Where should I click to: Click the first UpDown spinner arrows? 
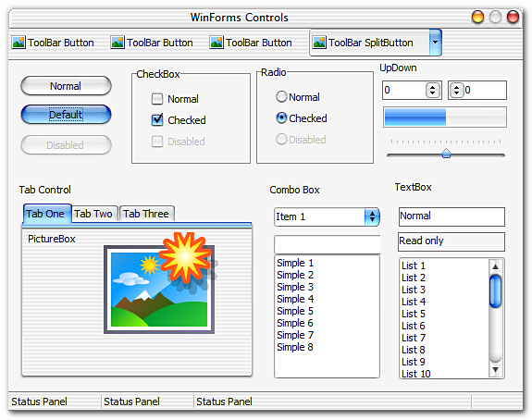(x=433, y=91)
